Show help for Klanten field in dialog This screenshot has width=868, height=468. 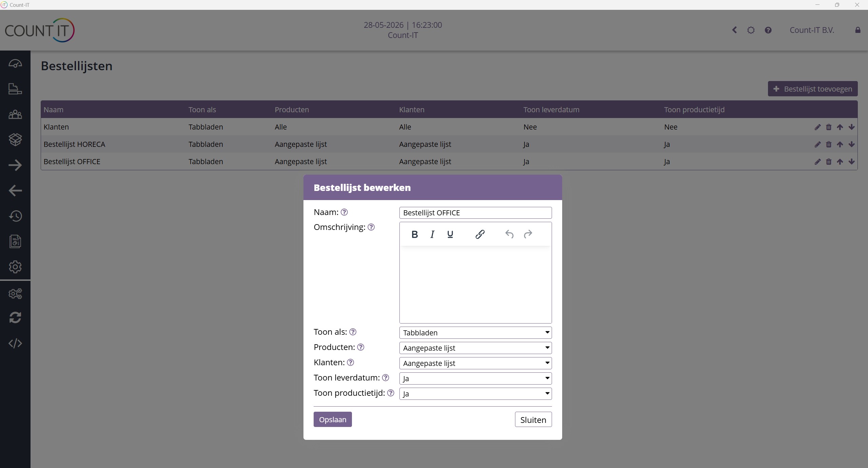[x=351, y=363]
